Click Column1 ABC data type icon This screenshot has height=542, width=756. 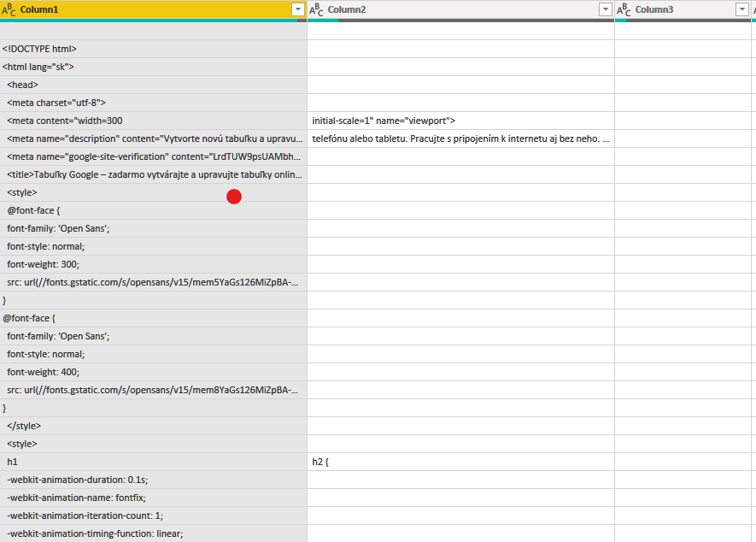pyautogui.click(x=9, y=9)
